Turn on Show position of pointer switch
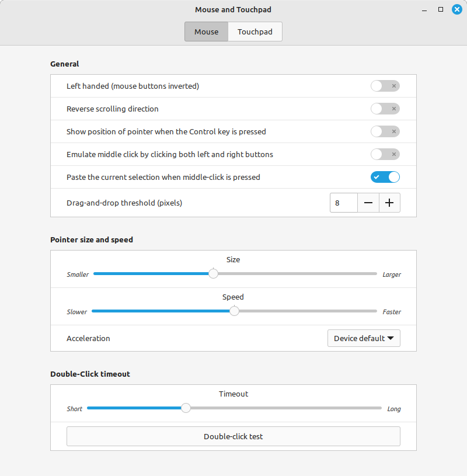The height and width of the screenshot is (476, 467). point(385,131)
